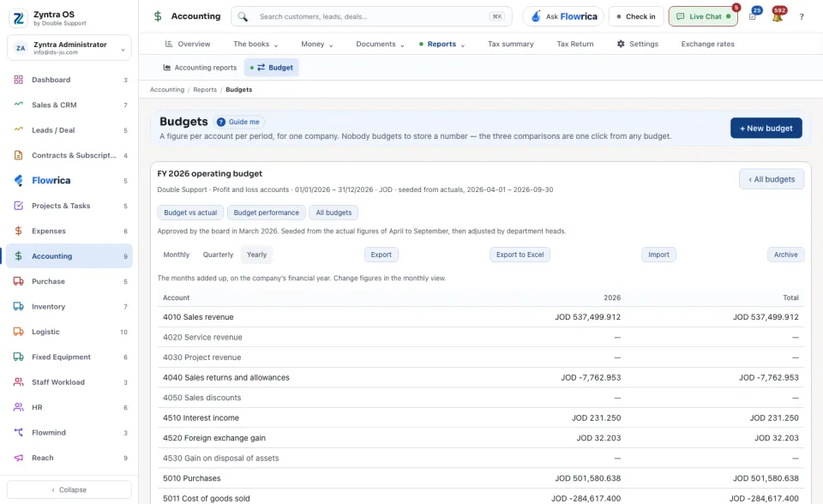Click the Purchase truck icon
823x504 pixels.
tap(18, 281)
